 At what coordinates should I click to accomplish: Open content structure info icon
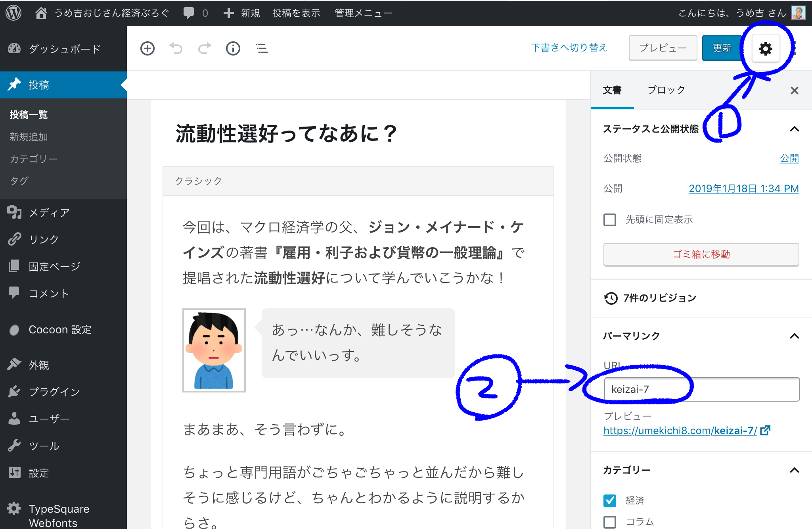coord(233,48)
